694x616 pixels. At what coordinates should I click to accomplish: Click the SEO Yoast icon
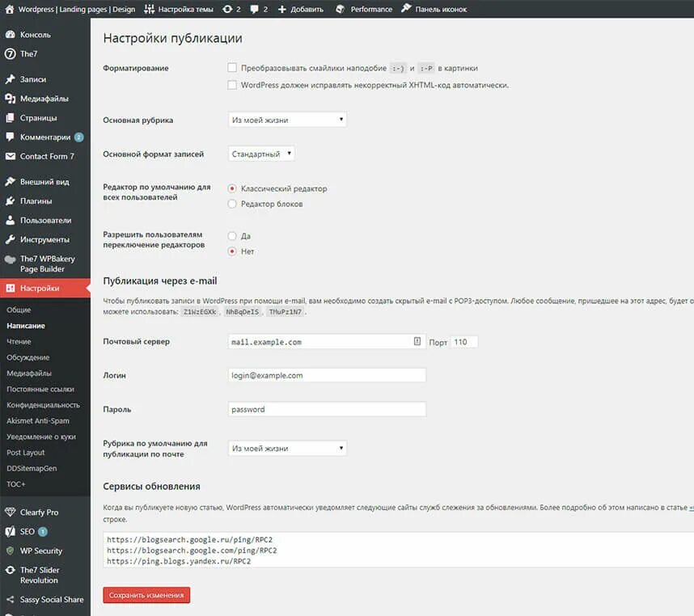11,532
